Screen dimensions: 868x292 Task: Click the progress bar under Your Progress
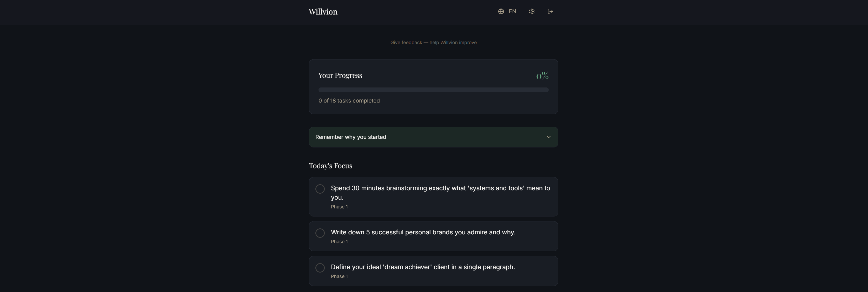pos(433,90)
